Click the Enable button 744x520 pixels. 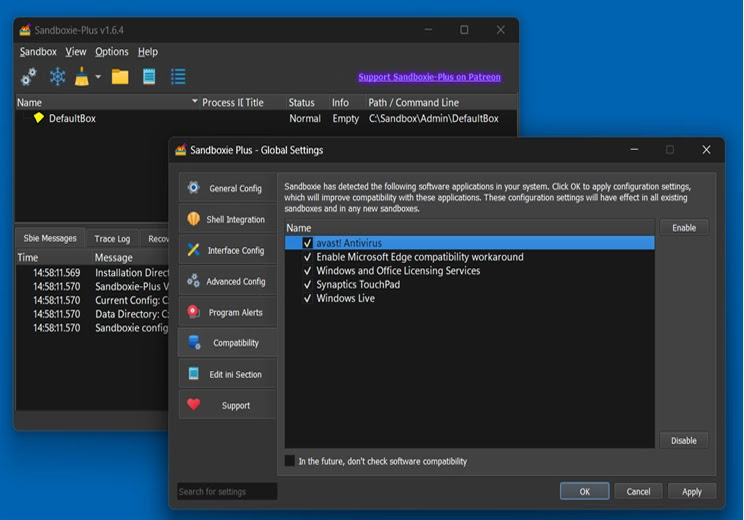click(x=684, y=228)
